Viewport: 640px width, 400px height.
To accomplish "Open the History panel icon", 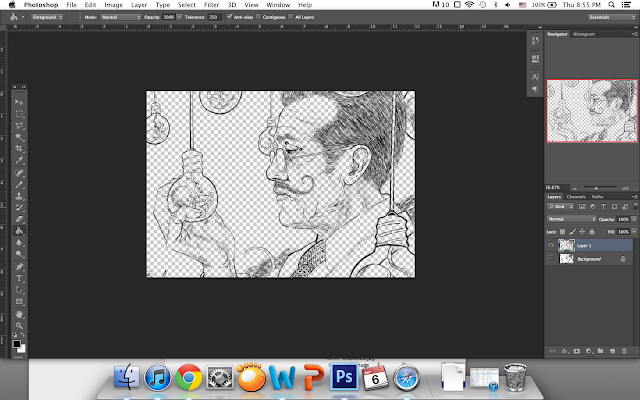I will click(x=535, y=40).
